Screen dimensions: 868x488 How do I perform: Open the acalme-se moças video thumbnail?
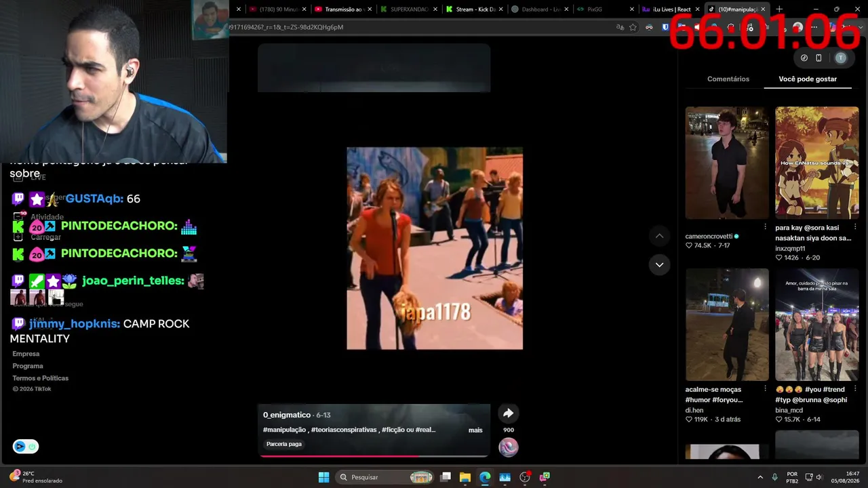727,325
